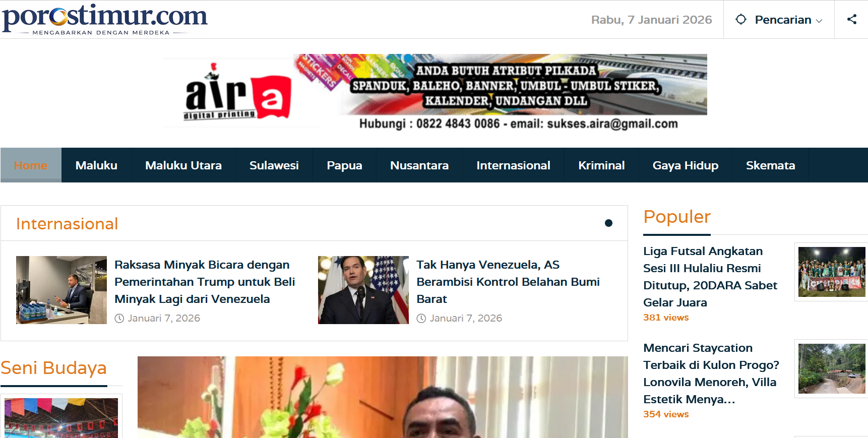Click the '381 views' count
Viewport: 868px width, 438px height.
click(666, 318)
